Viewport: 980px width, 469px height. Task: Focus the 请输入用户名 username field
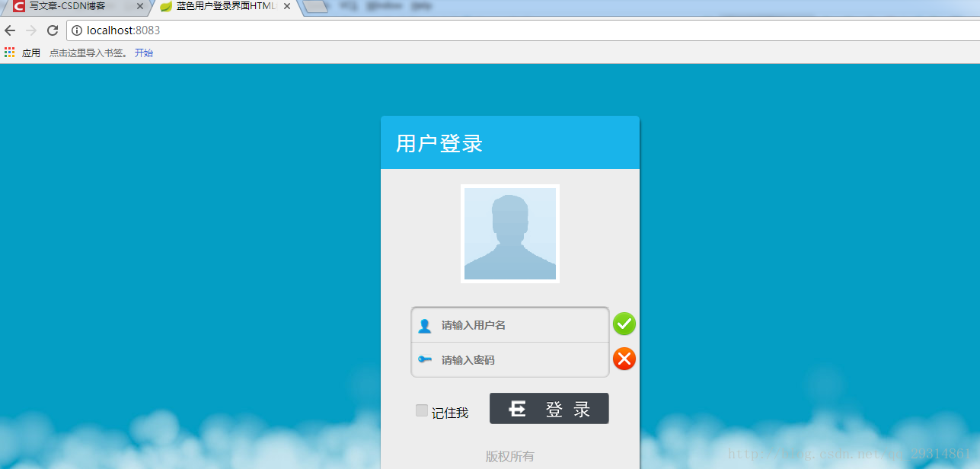pos(510,325)
